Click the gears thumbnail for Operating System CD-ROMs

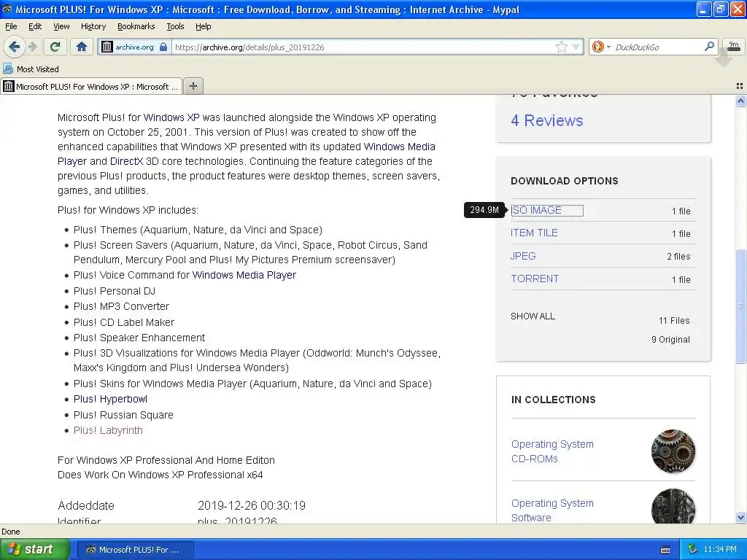tap(673, 451)
